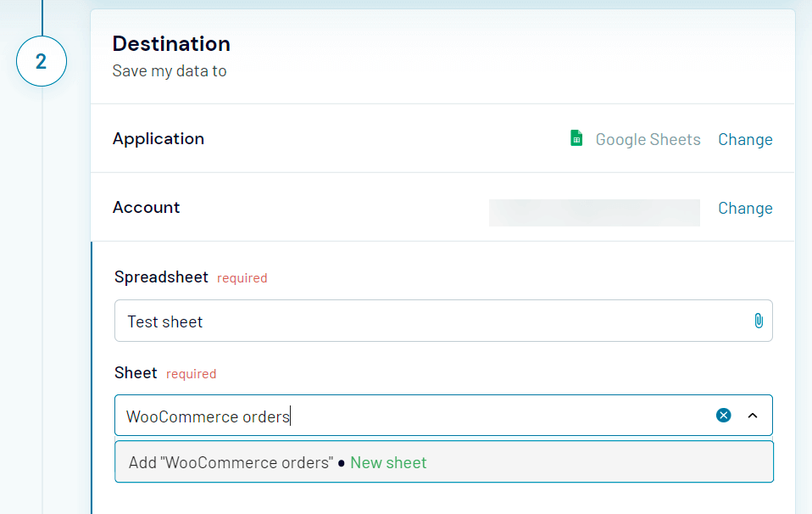This screenshot has height=514, width=812.
Task: Click the paperclip icon in Spreadsheet field
Action: coord(758,321)
